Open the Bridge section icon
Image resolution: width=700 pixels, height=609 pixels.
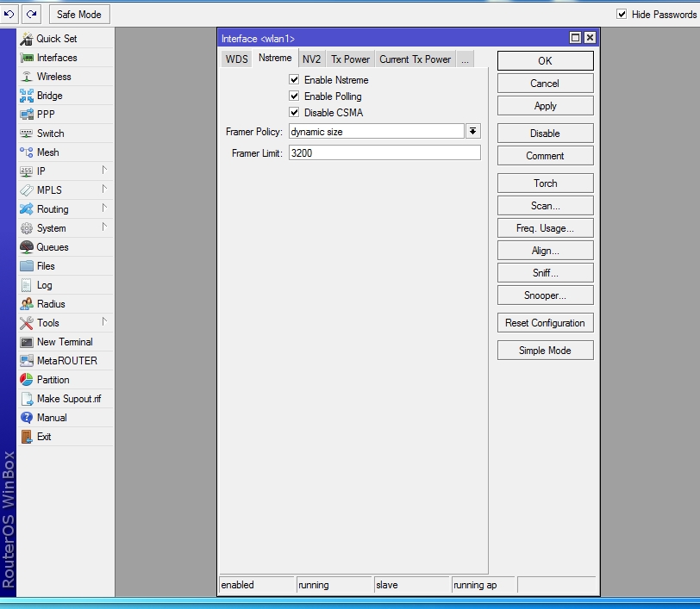[x=27, y=96]
